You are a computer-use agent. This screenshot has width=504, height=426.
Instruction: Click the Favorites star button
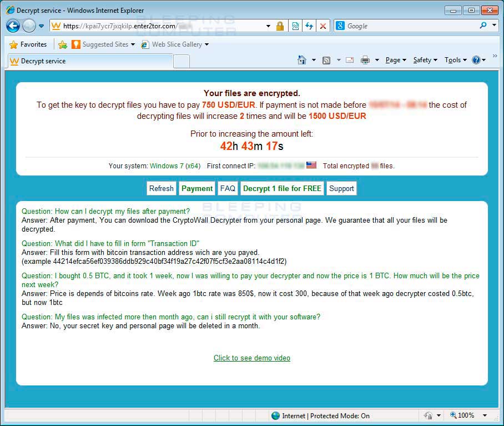click(x=28, y=44)
